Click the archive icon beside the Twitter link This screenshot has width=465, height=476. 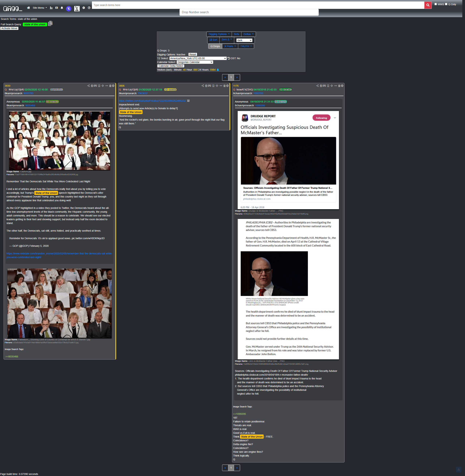click(x=188, y=101)
